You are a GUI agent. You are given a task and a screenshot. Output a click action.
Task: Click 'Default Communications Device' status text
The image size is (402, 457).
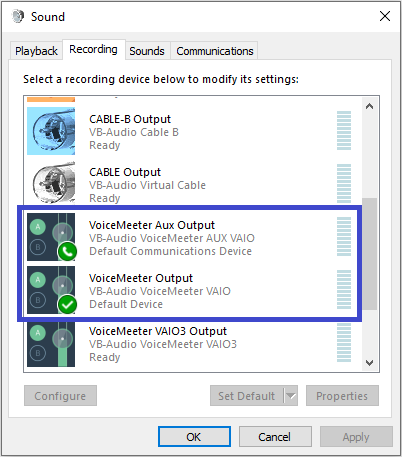click(170, 251)
